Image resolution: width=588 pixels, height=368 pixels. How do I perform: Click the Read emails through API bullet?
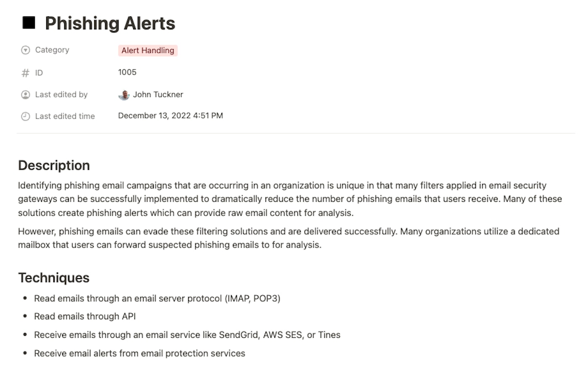[85, 316]
